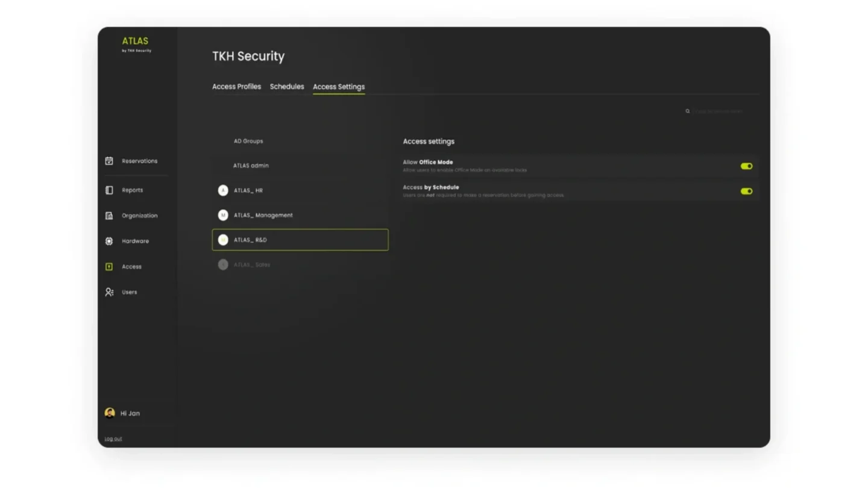Image resolution: width=868 pixels, height=488 pixels.
Task: Select the ATLAS admin group
Action: [x=251, y=166]
